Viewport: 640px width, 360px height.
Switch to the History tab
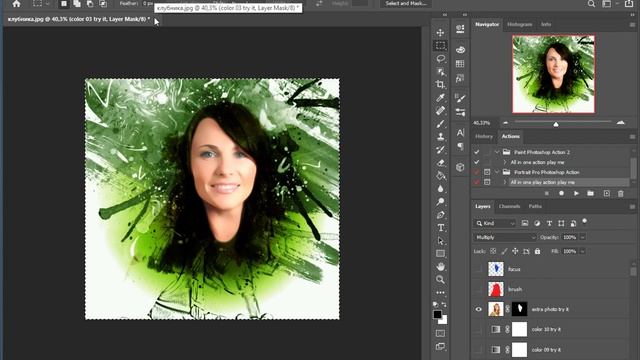484,136
